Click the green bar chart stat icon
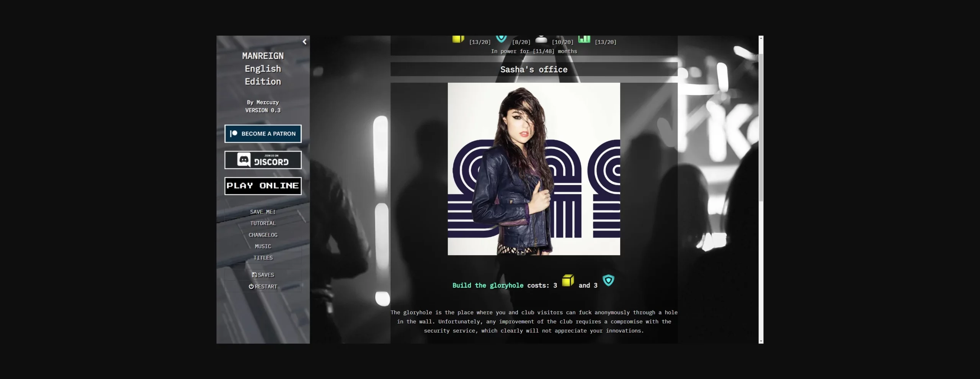 click(584, 39)
